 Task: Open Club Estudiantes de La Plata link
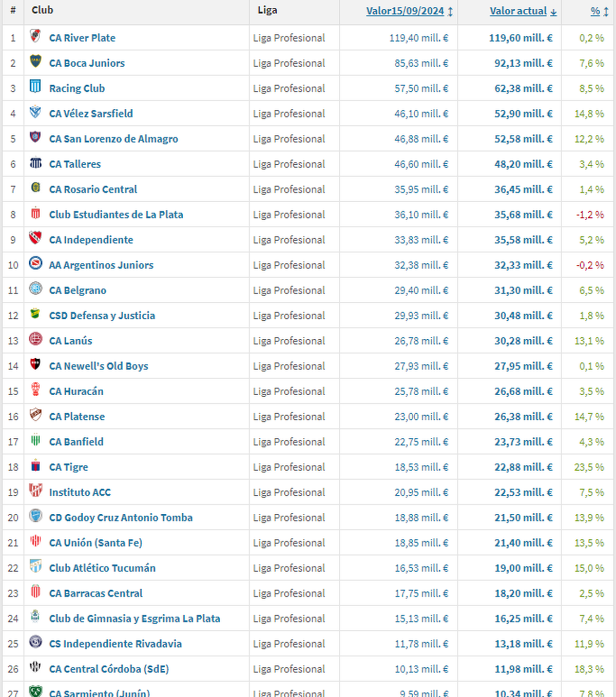(116, 215)
